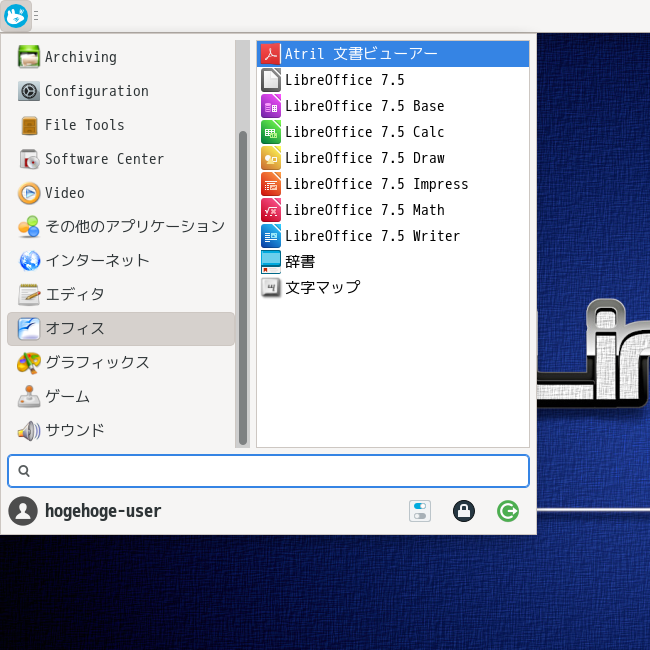Select the File Tools category

coord(121,125)
